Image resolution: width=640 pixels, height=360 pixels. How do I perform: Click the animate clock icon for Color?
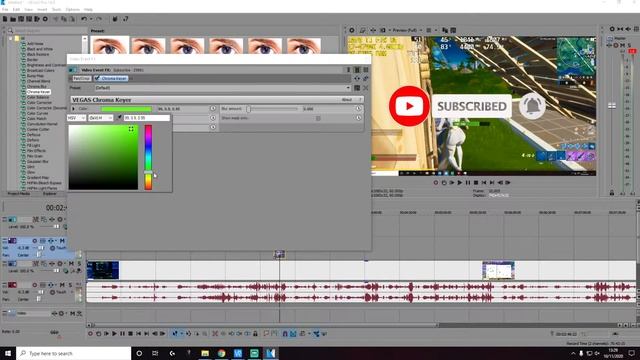[x=213, y=109]
